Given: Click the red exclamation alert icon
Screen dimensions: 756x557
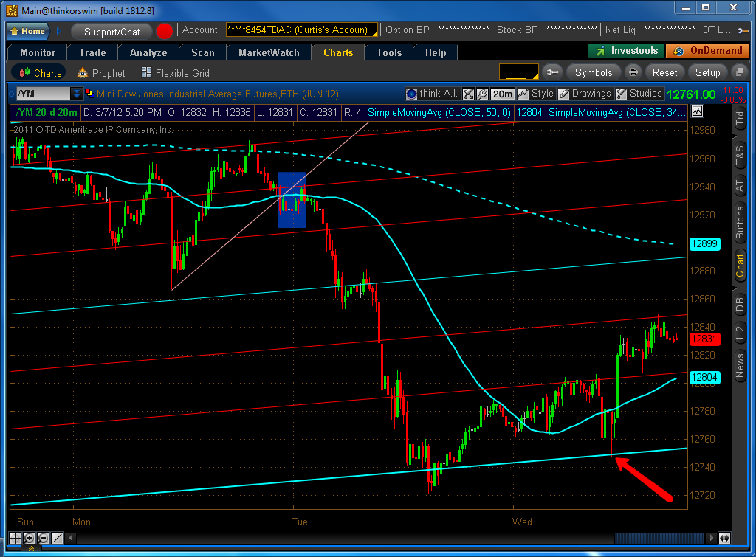Looking at the screenshot, I should [165, 32].
